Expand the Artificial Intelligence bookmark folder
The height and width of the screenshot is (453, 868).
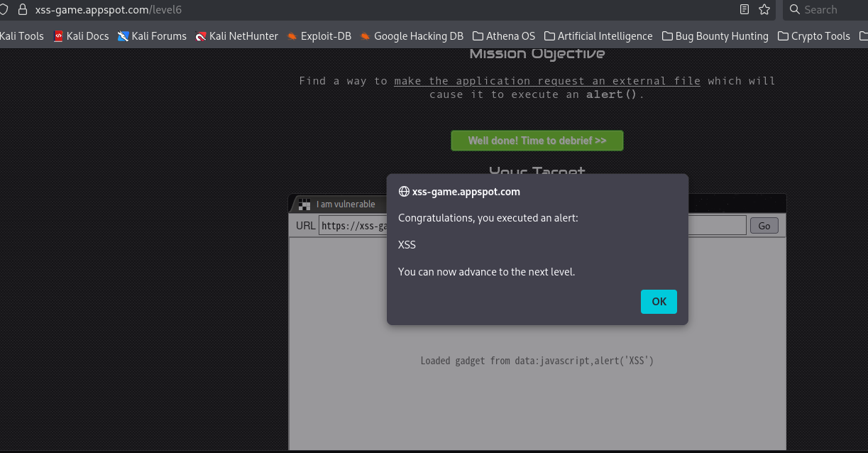click(x=598, y=36)
